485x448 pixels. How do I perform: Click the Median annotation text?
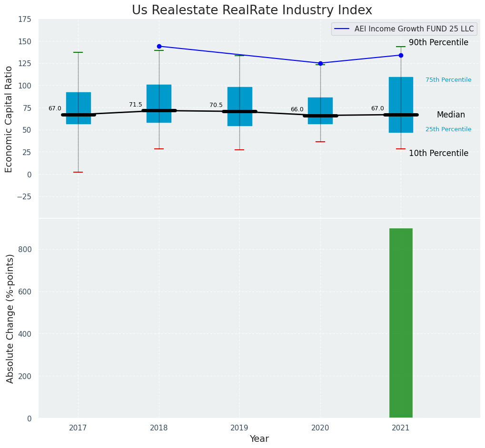click(x=451, y=115)
